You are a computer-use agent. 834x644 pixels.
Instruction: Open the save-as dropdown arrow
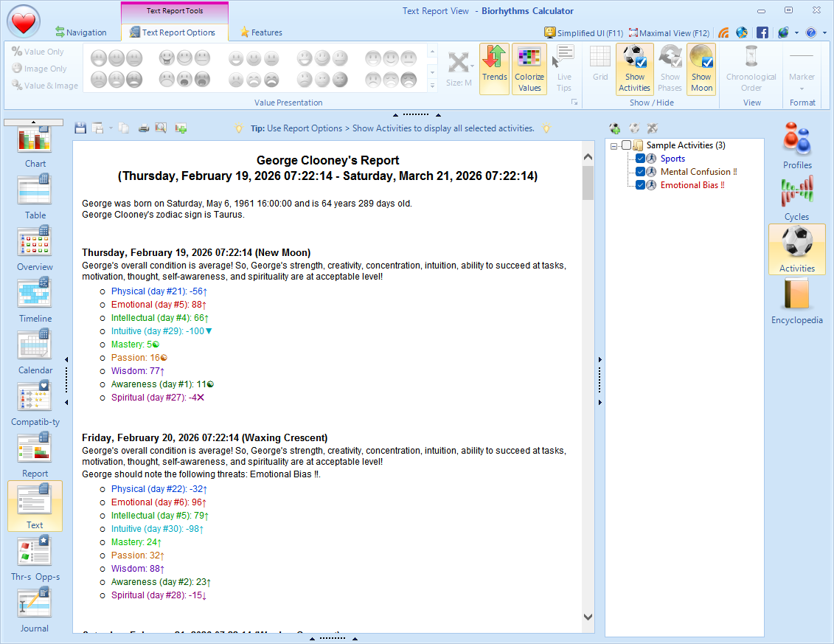click(x=111, y=128)
